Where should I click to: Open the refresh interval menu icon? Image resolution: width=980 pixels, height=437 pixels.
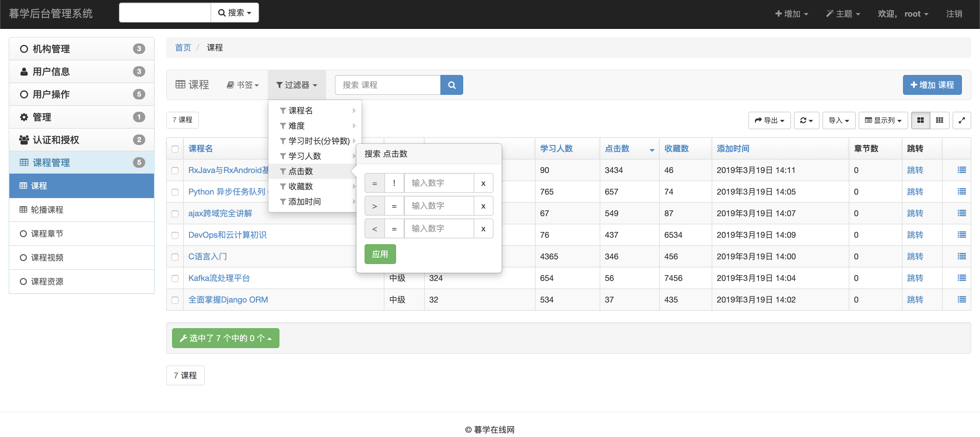(x=806, y=120)
